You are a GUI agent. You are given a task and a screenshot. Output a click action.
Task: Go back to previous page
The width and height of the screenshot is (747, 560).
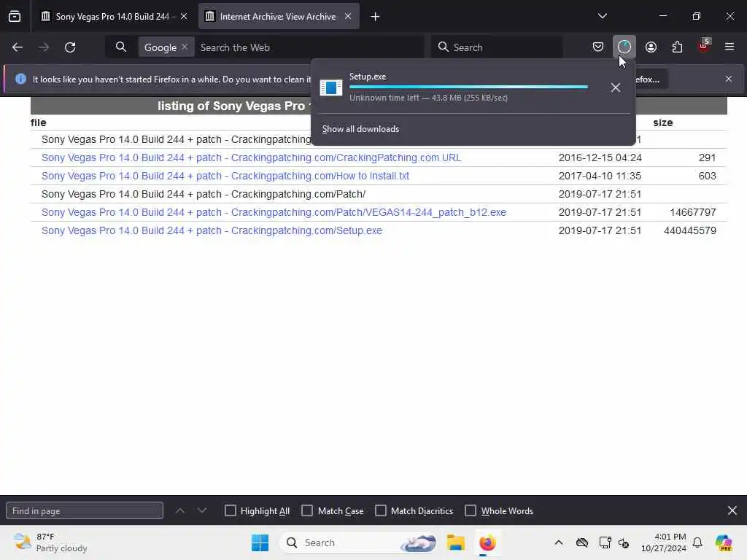(18, 47)
